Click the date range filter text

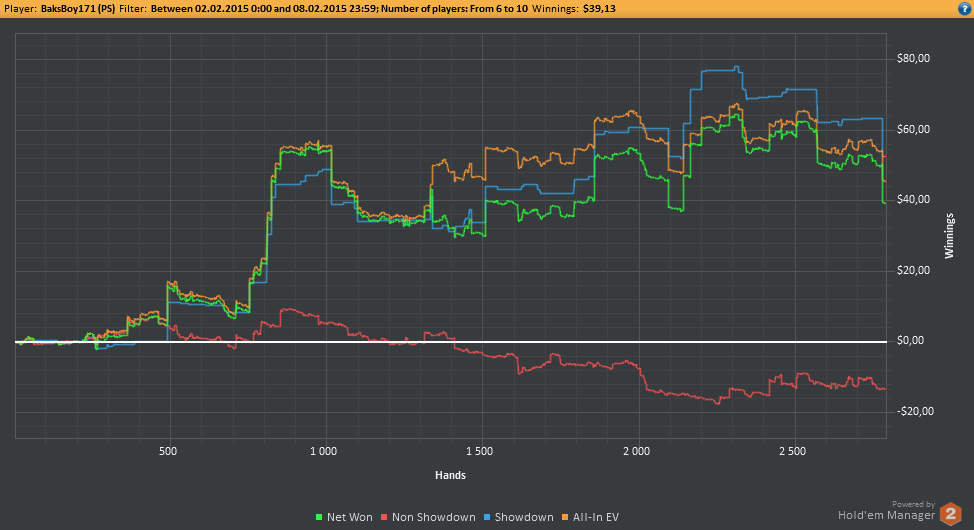coord(265,9)
